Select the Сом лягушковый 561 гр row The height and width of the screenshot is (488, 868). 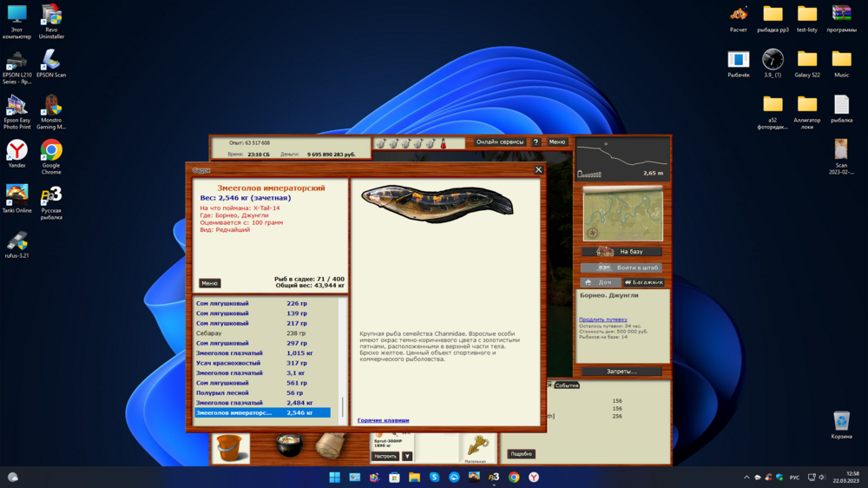[x=263, y=383]
